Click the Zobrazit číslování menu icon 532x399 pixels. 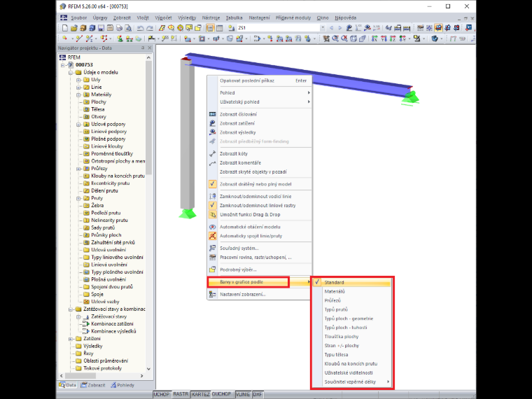click(x=212, y=114)
